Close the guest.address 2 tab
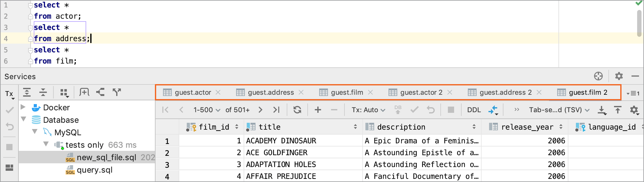The image size is (644, 182). click(539, 92)
